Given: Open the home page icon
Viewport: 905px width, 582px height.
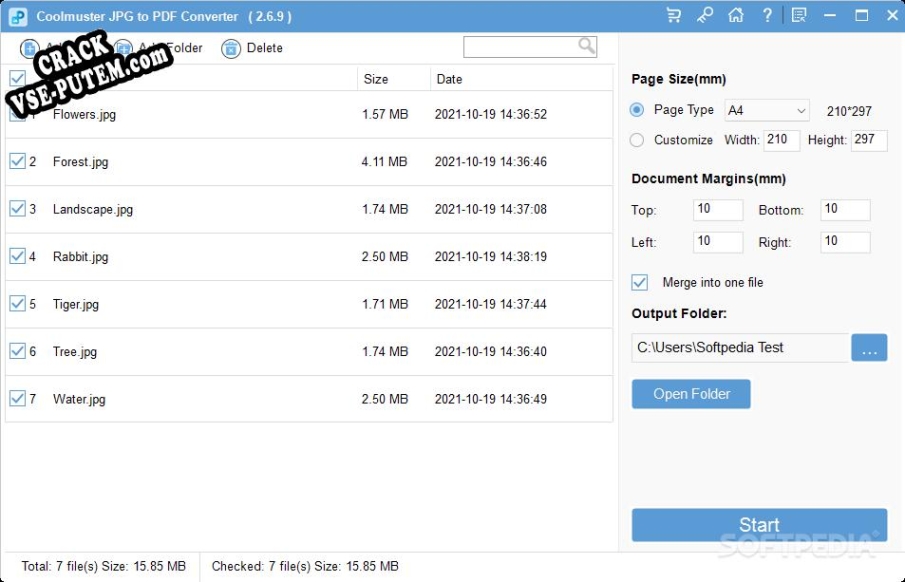Looking at the screenshot, I should click(735, 16).
